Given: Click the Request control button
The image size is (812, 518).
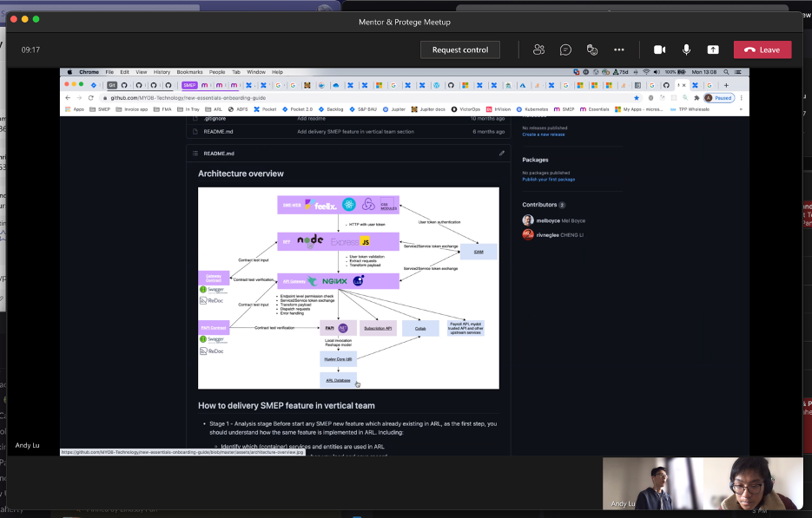Looking at the screenshot, I should [x=459, y=49].
